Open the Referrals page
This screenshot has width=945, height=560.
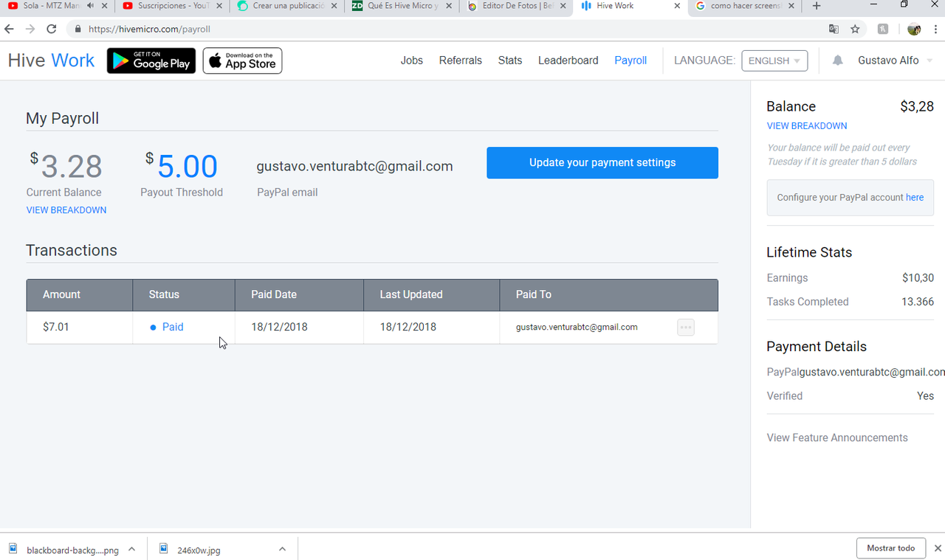[x=461, y=61]
